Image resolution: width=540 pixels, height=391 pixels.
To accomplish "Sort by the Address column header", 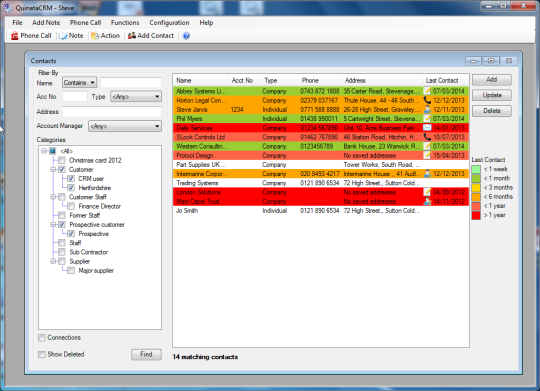I will [382, 80].
